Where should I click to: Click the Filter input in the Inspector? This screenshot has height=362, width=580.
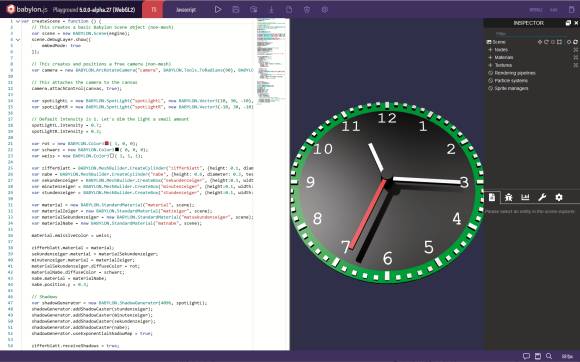(x=531, y=33)
